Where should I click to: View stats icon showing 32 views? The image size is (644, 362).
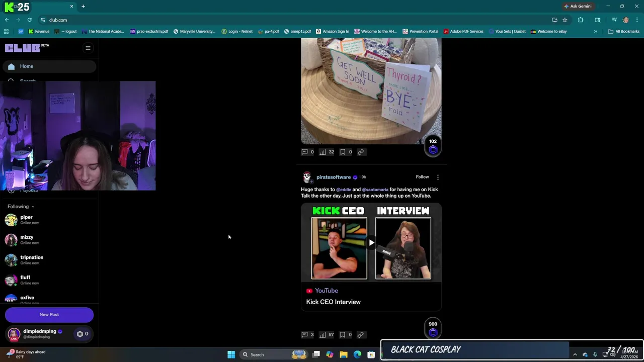[327, 152]
